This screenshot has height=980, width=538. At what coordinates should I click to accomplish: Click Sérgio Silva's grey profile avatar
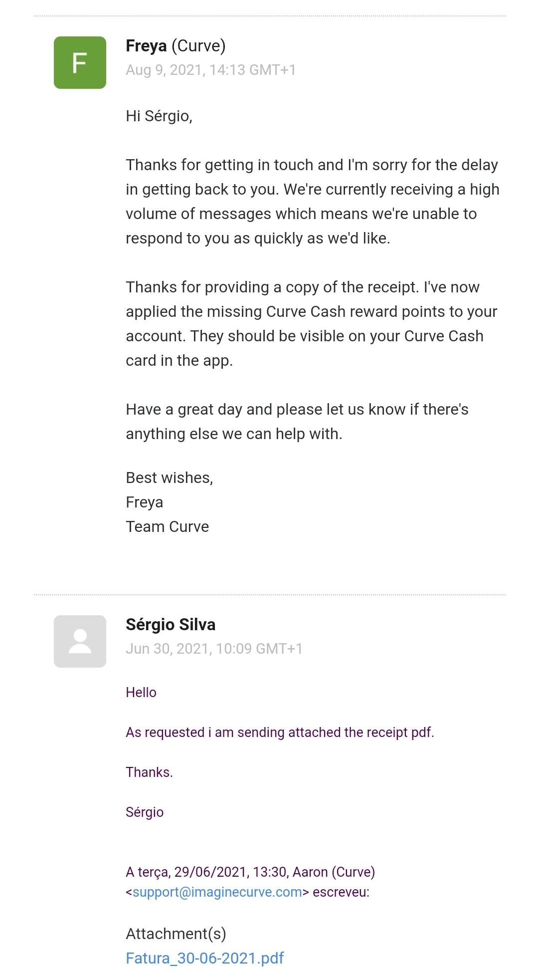pos(80,641)
